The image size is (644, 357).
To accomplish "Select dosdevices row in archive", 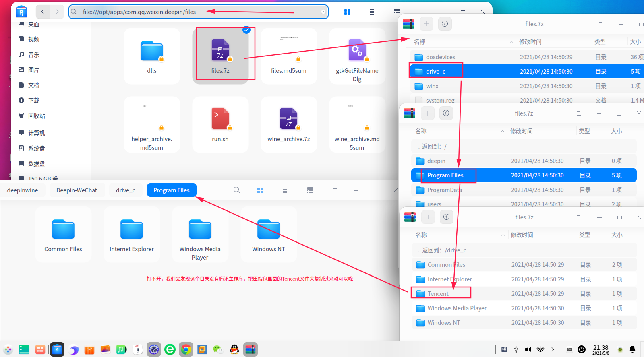I will pyautogui.click(x=527, y=57).
